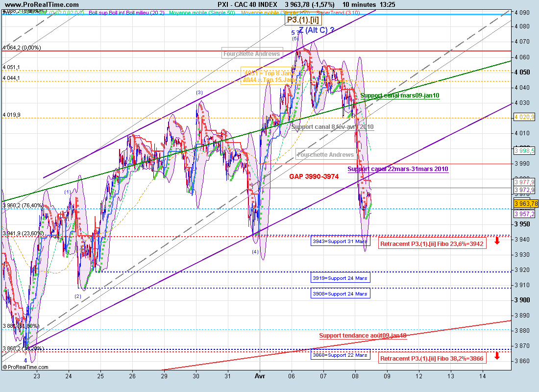Click the bold '4 050' price axis value
The width and height of the screenshot is (539, 392).
[x=522, y=72]
